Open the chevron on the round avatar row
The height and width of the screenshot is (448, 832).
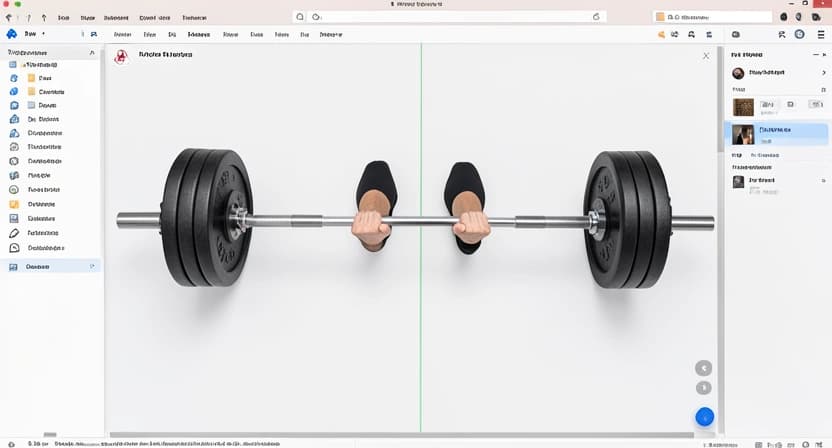tap(824, 73)
